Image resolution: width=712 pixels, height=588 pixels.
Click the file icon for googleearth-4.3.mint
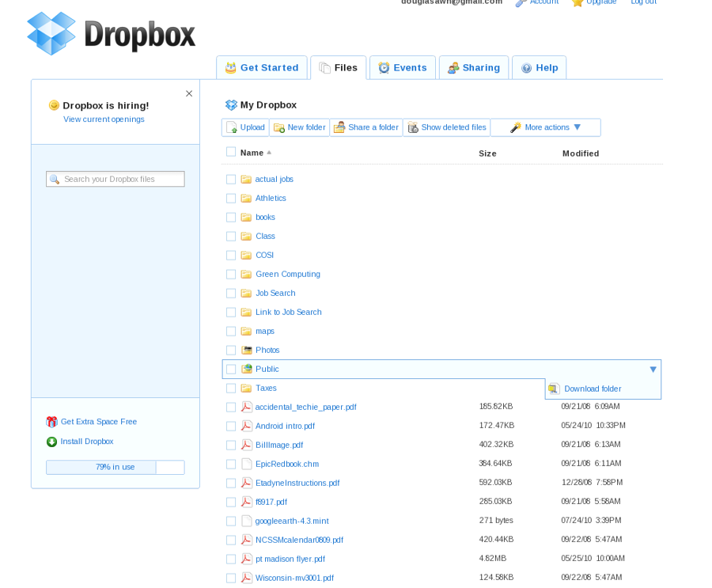coord(246,521)
